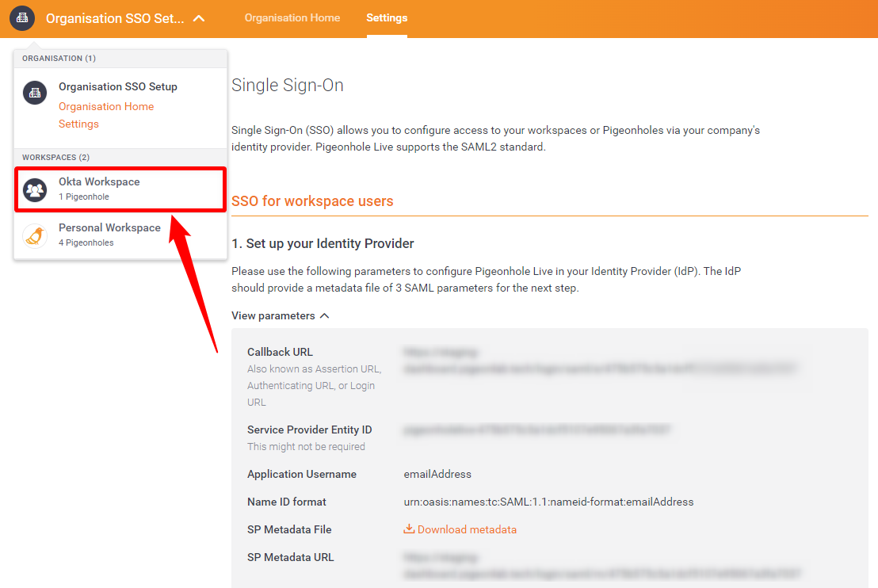
Task: Click the blurred SP Metadata URL value
Action: click(602, 565)
